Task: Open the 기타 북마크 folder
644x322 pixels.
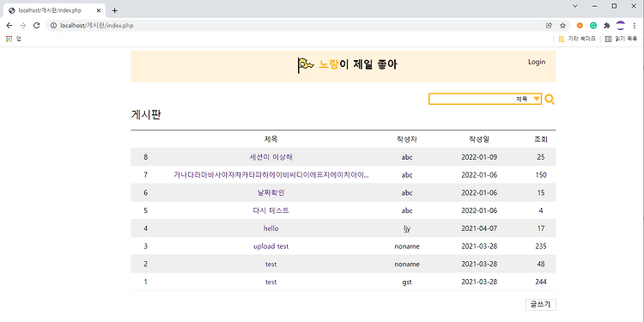Action: (x=577, y=39)
